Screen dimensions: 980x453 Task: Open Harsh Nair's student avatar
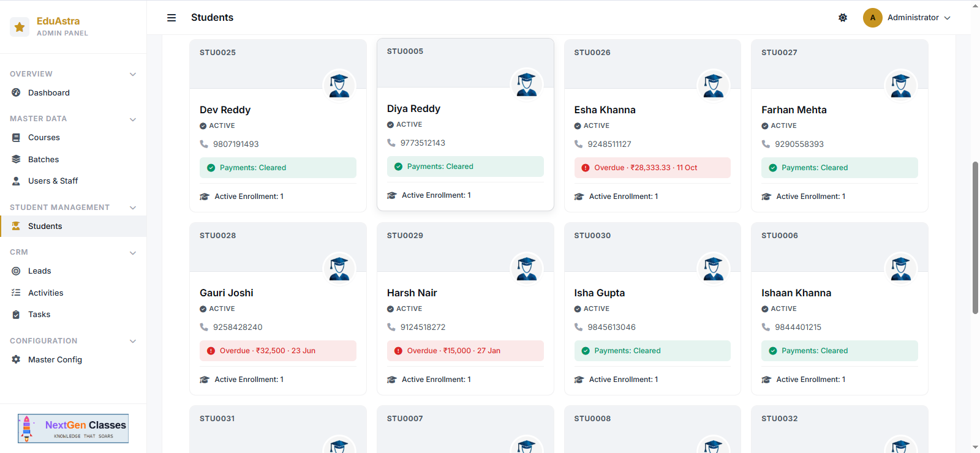click(527, 269)
